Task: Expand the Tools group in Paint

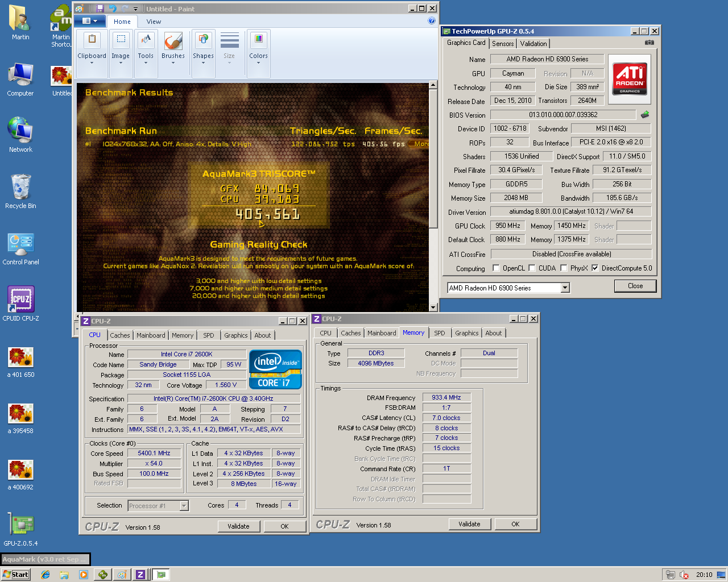Action: pyautogui.click(x=146, y=54)
